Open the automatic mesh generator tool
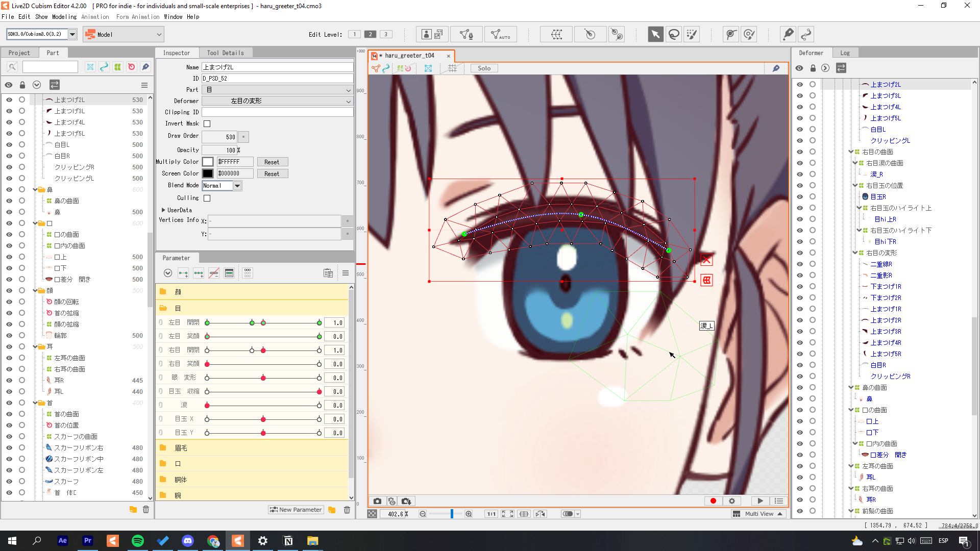This screenshot has width=980, height=551. click(500, 34)
